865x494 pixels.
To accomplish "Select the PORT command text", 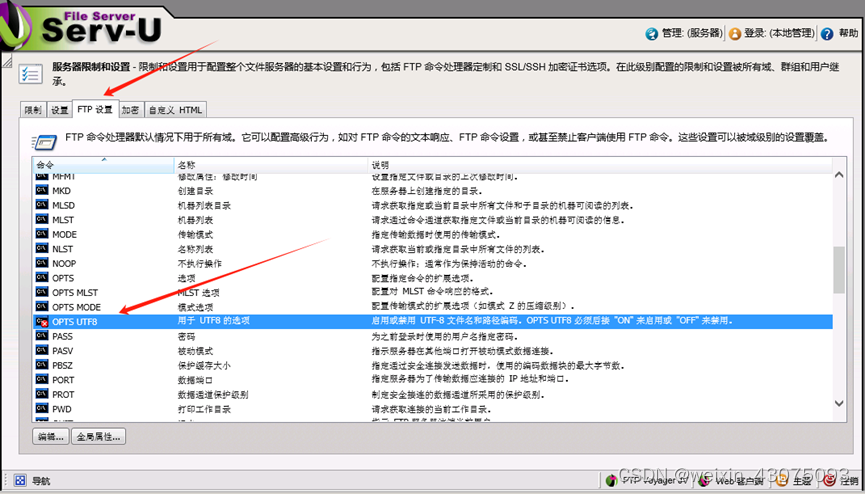I will point(63,380).
